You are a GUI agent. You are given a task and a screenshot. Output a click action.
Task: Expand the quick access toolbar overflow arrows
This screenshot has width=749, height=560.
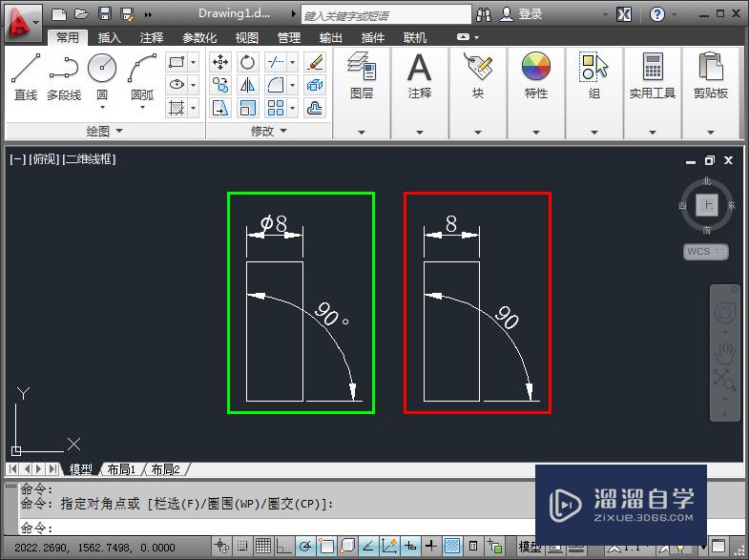pyautogui.click(x=148, y=15)
